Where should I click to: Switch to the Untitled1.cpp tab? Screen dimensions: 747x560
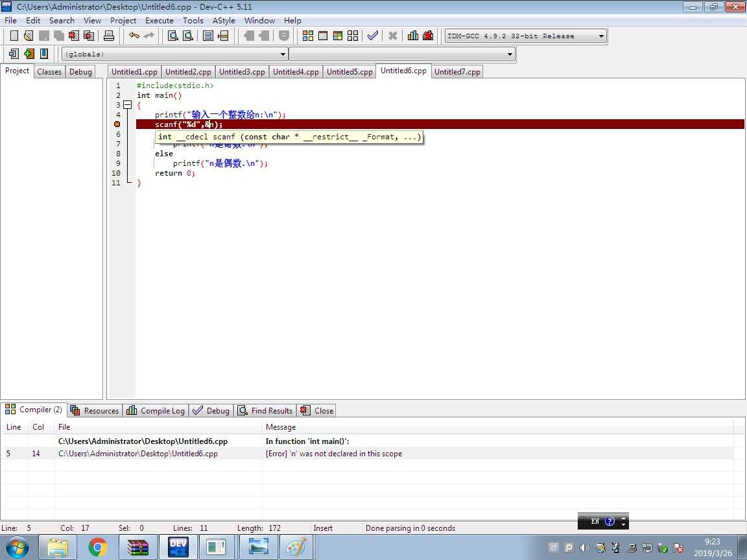tap(134, 72)
